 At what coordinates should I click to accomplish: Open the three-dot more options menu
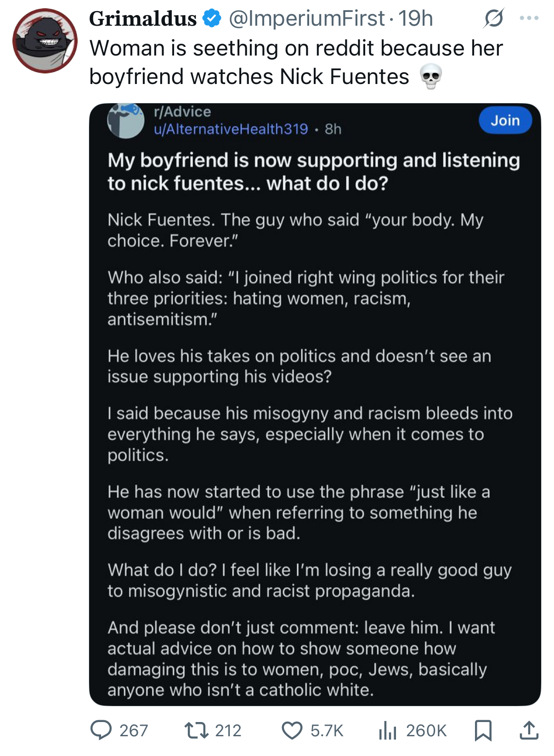point(529,18)
